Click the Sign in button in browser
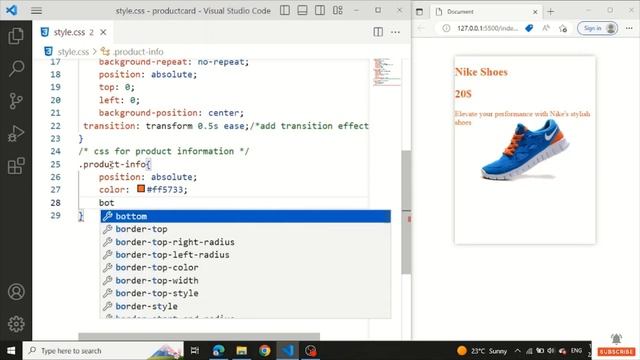This screenshot has width=640, height=360. pyautogui.click(x=597, y=28)
